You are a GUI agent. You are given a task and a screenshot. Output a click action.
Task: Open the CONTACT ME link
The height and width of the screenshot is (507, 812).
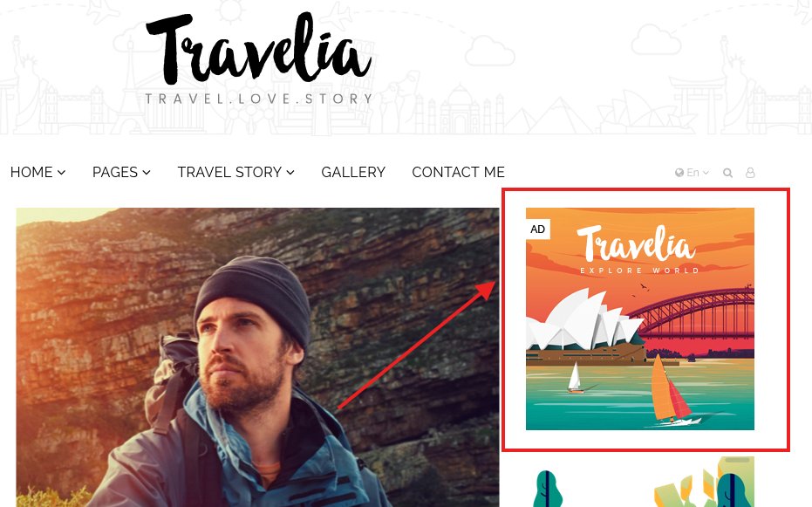[x=458, y=173]
